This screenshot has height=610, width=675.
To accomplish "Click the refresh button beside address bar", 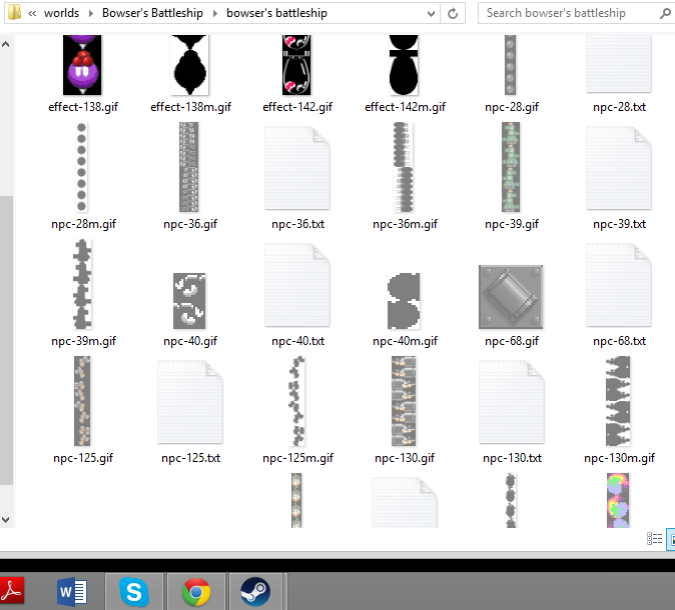I will click(x=454, y=14).
